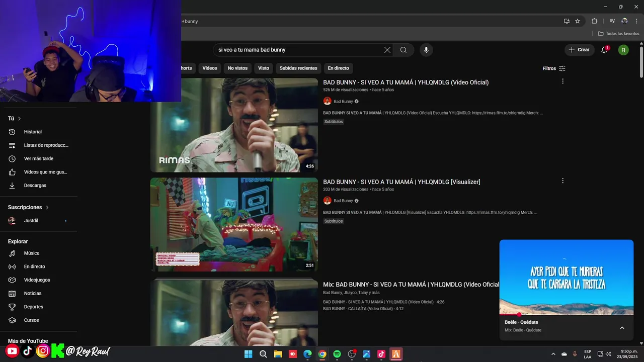644x362 pixels.
Task: Seek on the miniplayer red progress bar
Action: pos(566,315)
